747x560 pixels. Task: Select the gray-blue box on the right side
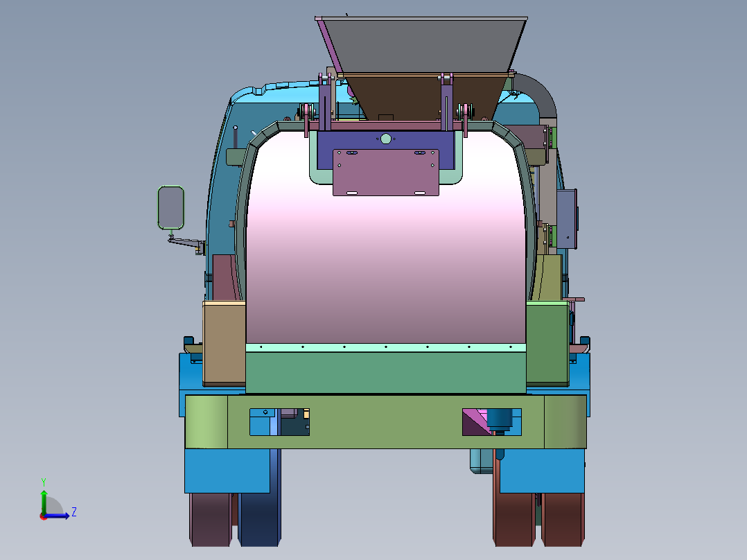tap(567, 219)
